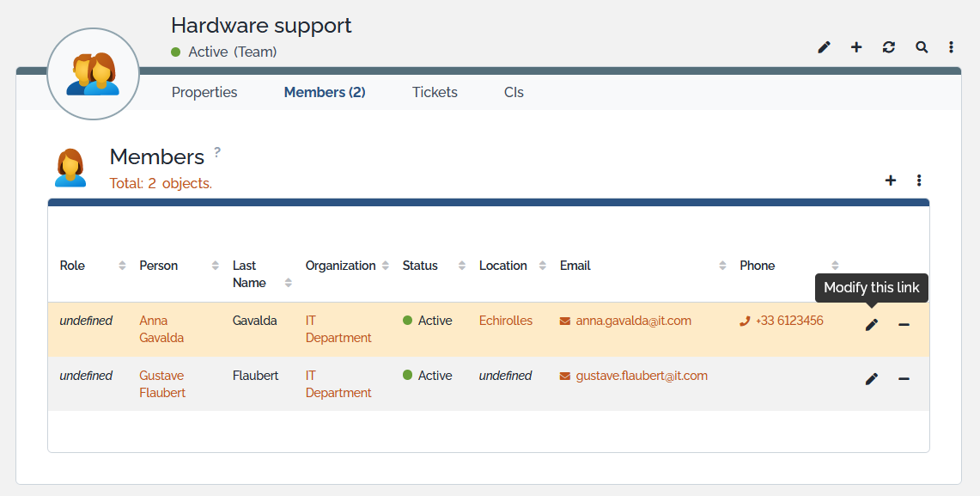Refresh the Hardware support team page
Viewport: 980px width, 496px height.
click(889, 47)
